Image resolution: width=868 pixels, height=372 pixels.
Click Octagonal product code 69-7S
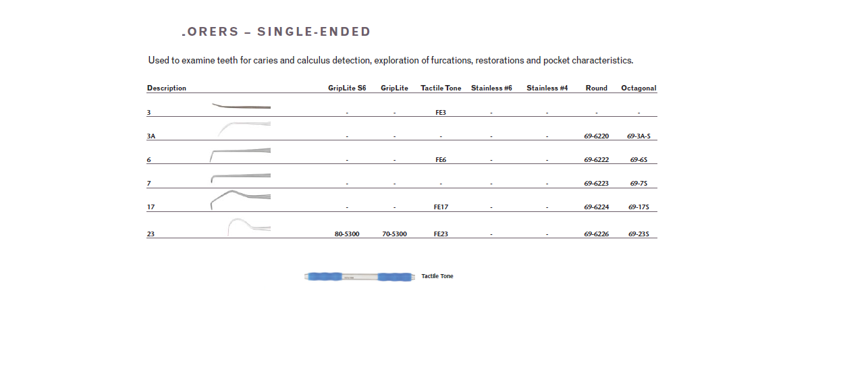[639, 184]
